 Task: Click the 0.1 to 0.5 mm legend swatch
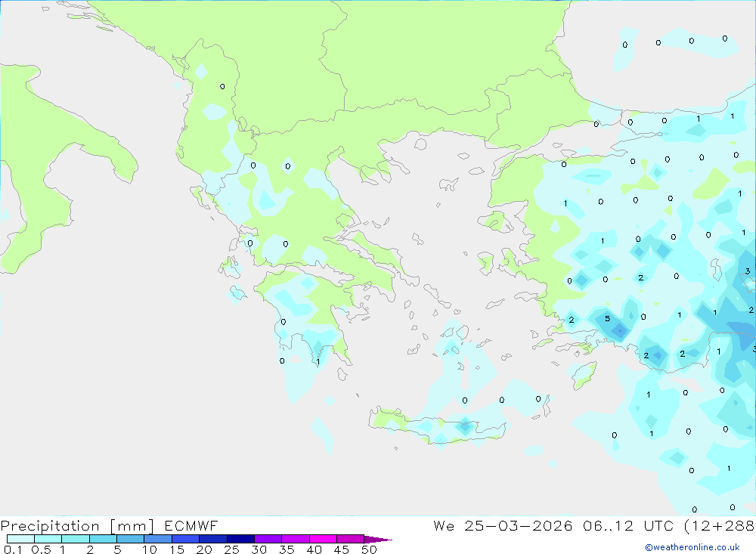pos(20,539)
